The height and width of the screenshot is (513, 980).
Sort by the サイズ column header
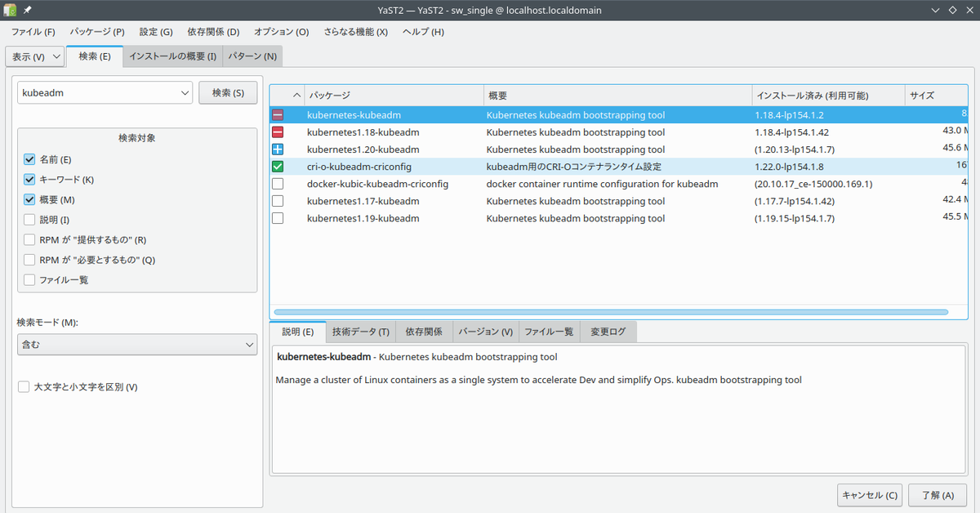(936, 96)
